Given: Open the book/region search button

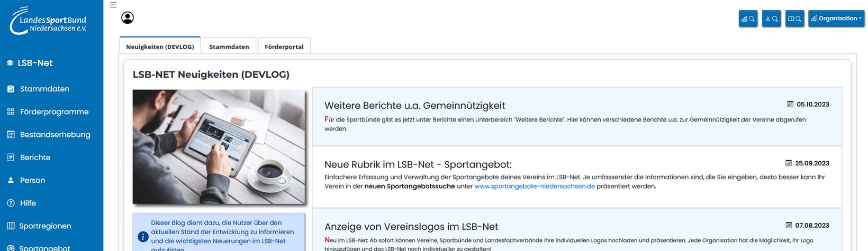Looking at the screenshot, I should [x=794, y=18].
